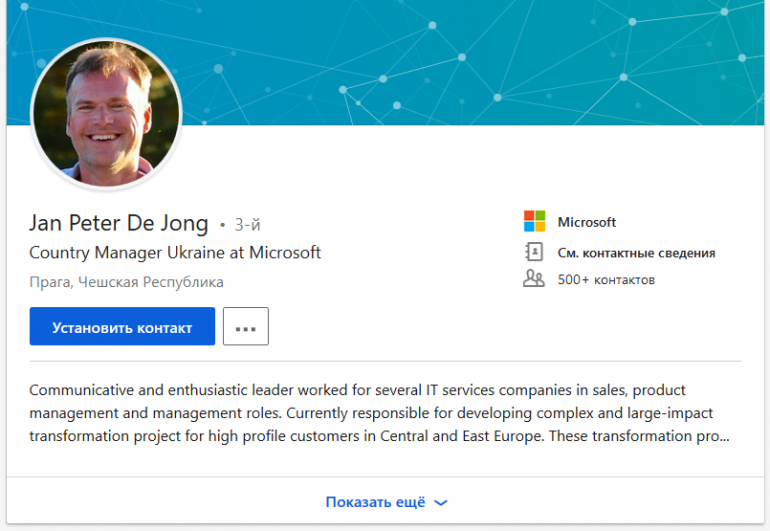Click the Country Manager Ukraine at Microsoft headline

pos(175,252)
